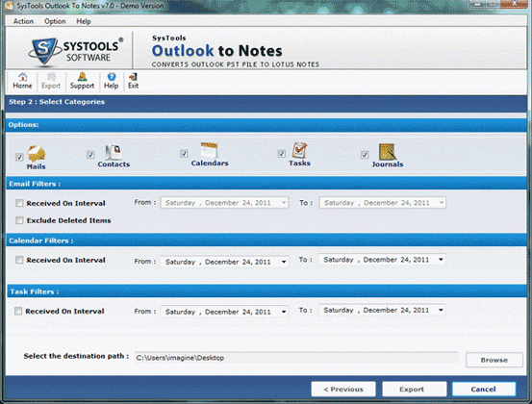Click the Contacts category icon
This screenshot has width=532, height=404.
114,152
